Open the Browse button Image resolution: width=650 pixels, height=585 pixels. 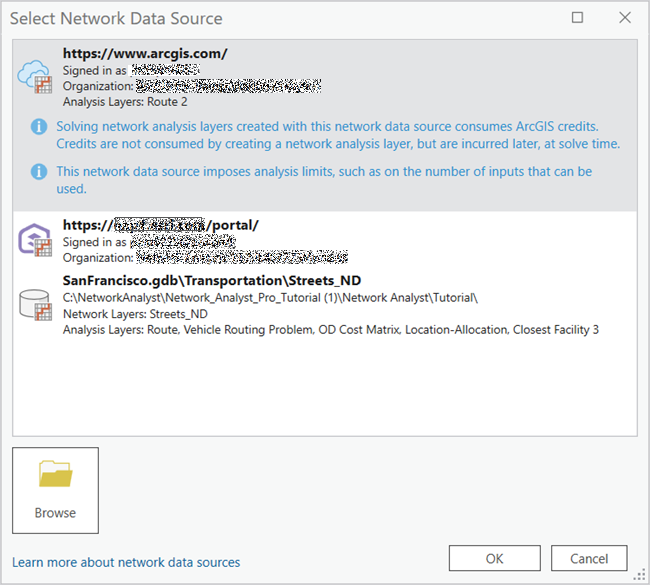[x=56, y=490]
